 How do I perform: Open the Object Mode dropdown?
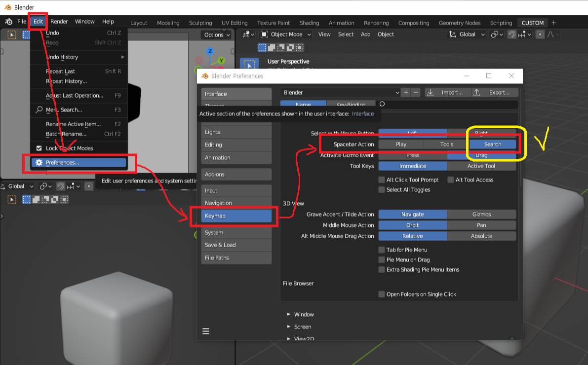(x=286, y=35)
